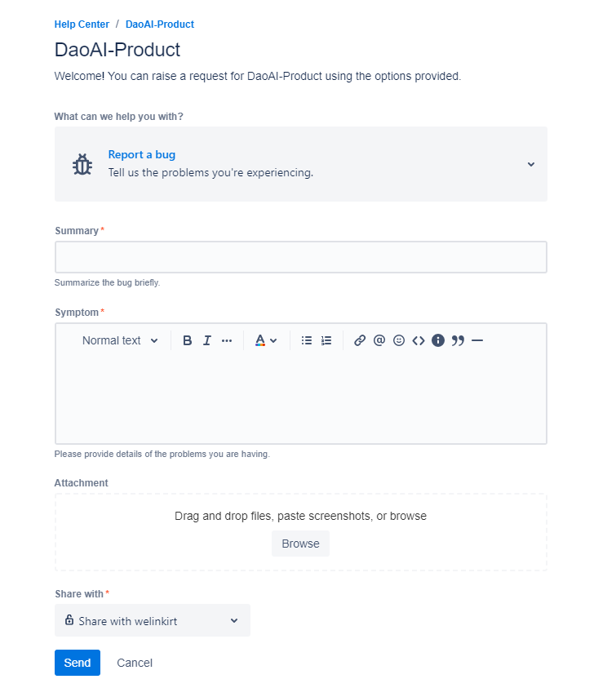Viewport: 616px width, 688px height.
Task: Insert a numbered list
Action: [x=326, y=340]
